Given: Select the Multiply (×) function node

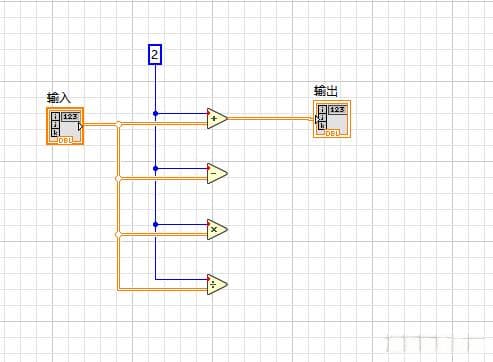Looking at the screenshot, I should pos(217,229).
